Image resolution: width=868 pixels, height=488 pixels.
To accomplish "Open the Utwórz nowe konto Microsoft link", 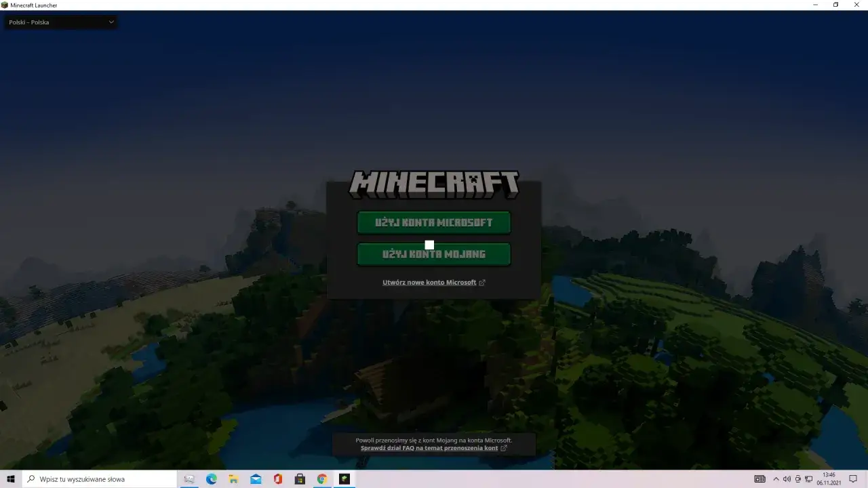I will pyautogui.click(x=434, y=283).
